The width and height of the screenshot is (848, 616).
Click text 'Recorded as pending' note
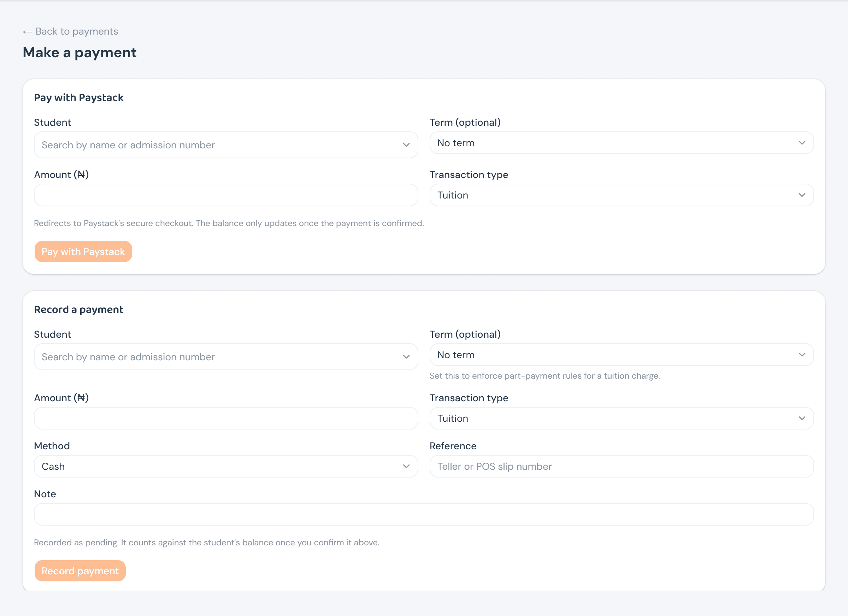[x=206, y=543]
